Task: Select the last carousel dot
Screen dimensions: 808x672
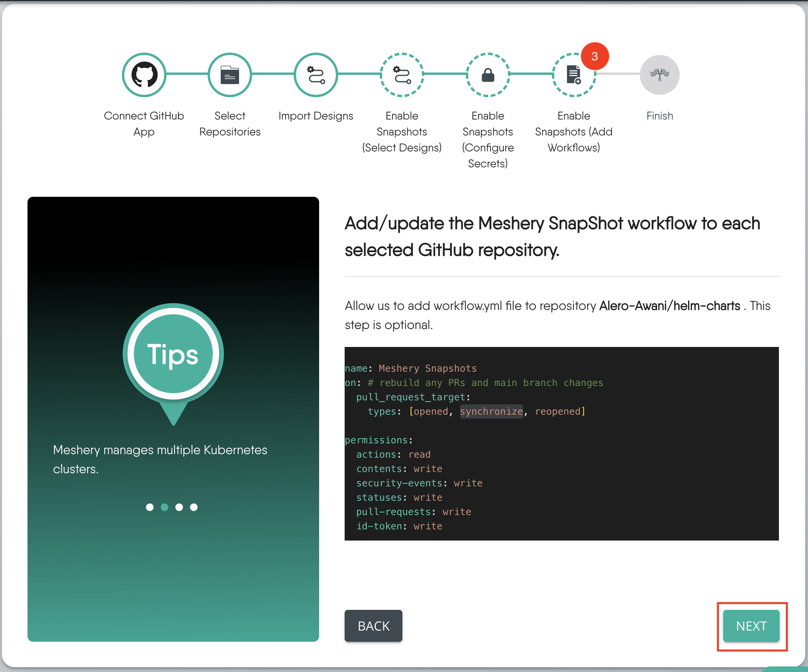Action: (x=194, y=507)
